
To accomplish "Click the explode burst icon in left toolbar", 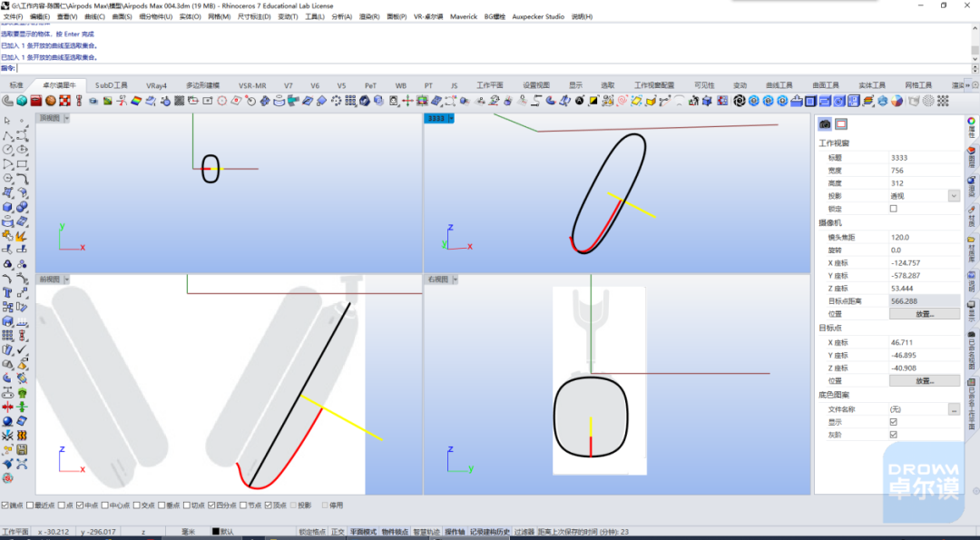I will pos(22,236).
